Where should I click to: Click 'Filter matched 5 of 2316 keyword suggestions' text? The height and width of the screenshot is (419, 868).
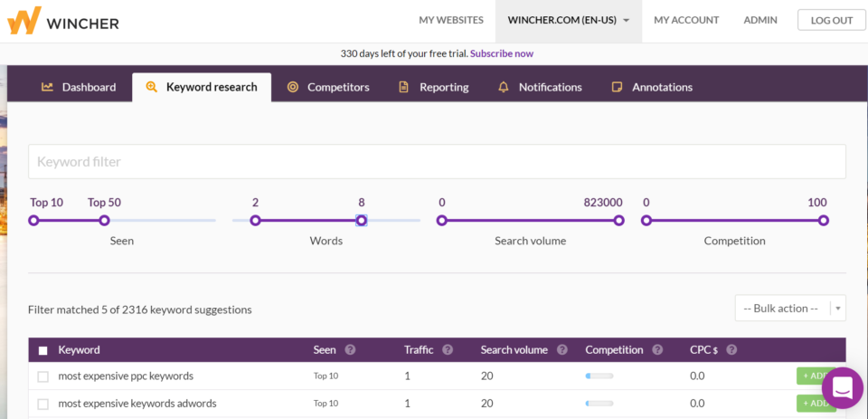point(140,309)
